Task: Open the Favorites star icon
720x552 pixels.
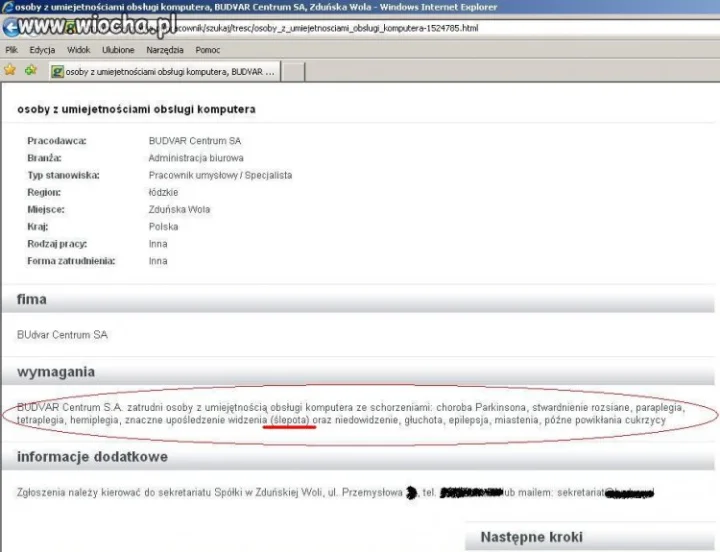Action: (x=10, y=70)
